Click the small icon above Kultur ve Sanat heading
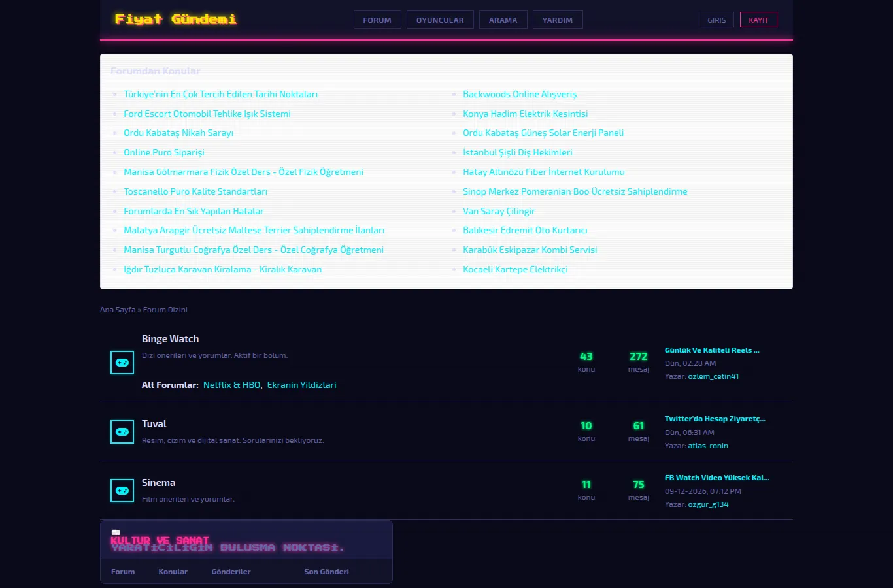893x588 pixels. pos(116,532)
